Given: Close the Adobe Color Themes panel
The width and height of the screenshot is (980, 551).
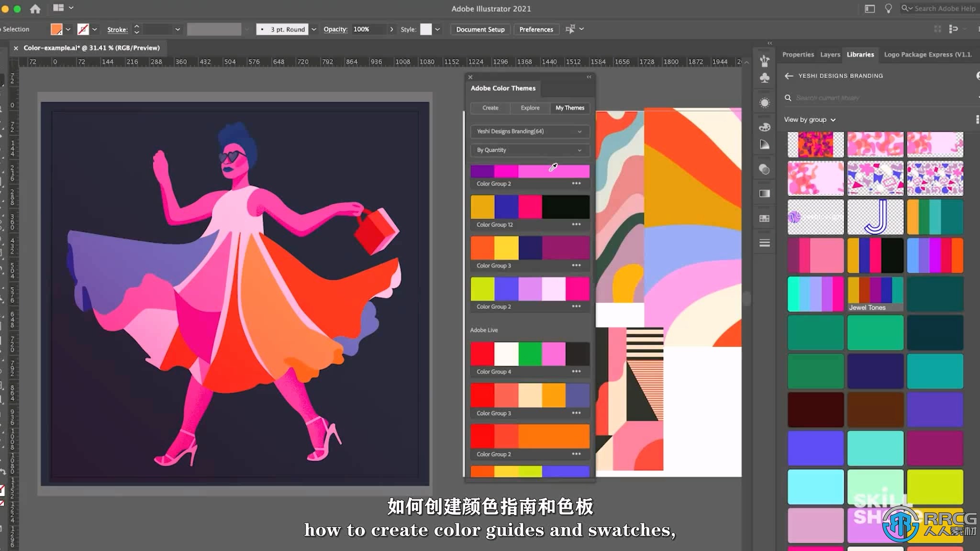Looking at the screenshot, I should (470, 77).
